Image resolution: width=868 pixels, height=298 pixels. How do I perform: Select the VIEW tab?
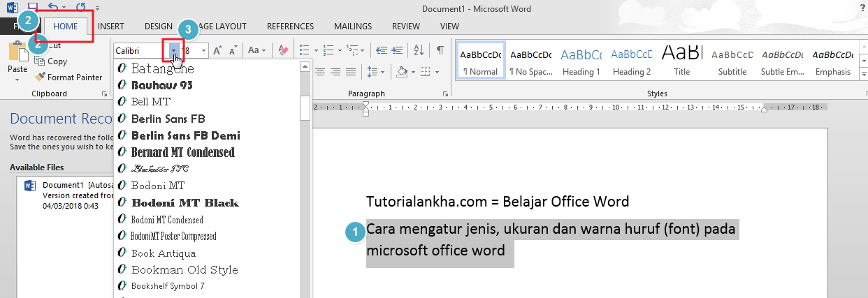click(449, 27)
